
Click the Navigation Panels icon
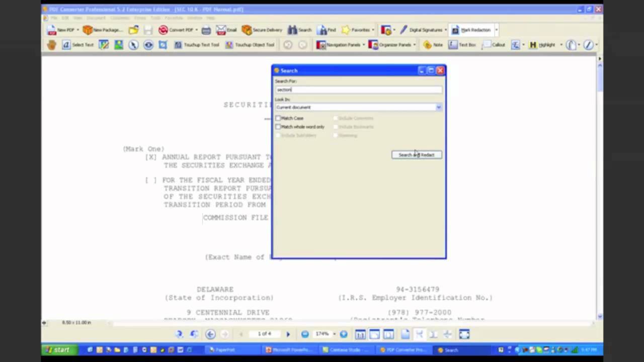point(321,45)
